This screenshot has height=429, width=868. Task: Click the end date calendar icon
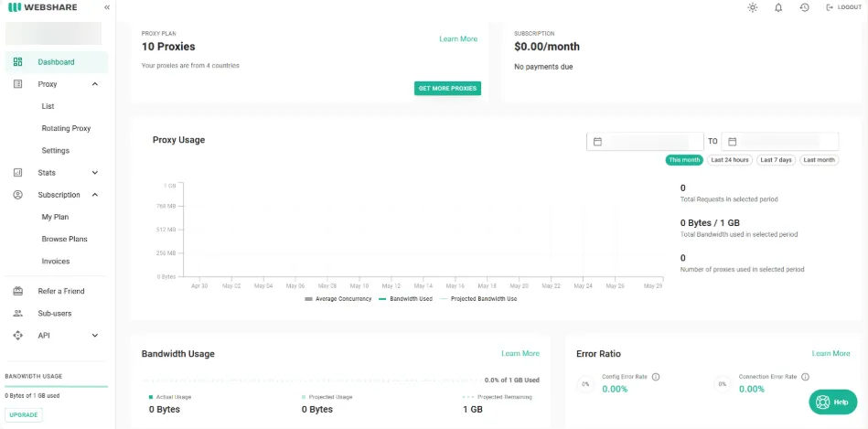pos(732,142)
